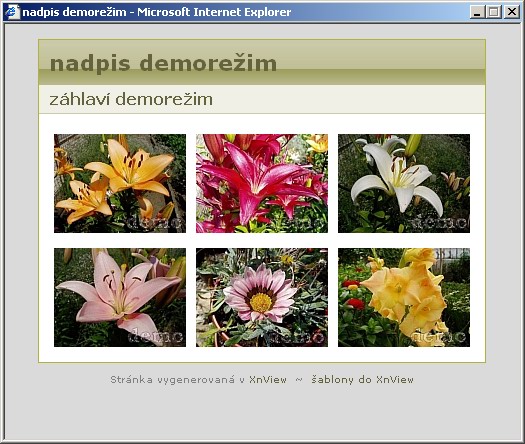The height and width of the screenshot is (444, 525).
Task: Click the 'demo' watermark on the orange lily
Action: pyautogui.click(x=155, y=223)
